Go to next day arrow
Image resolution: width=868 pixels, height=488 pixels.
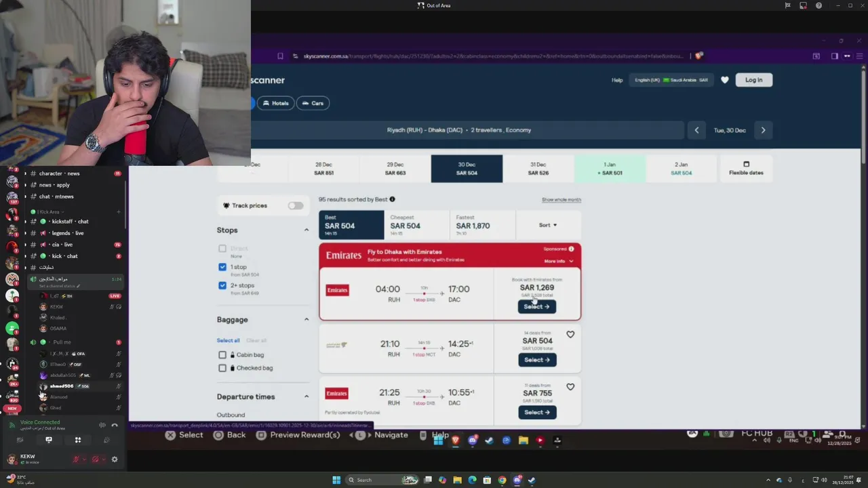763,130
